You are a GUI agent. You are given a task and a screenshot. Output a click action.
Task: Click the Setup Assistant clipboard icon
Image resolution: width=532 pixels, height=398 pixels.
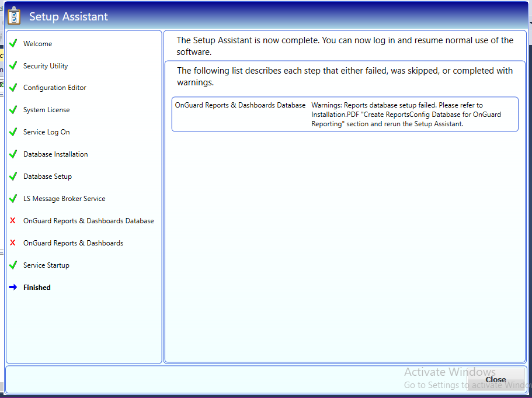pyautogui.click(x=14, y=16)
